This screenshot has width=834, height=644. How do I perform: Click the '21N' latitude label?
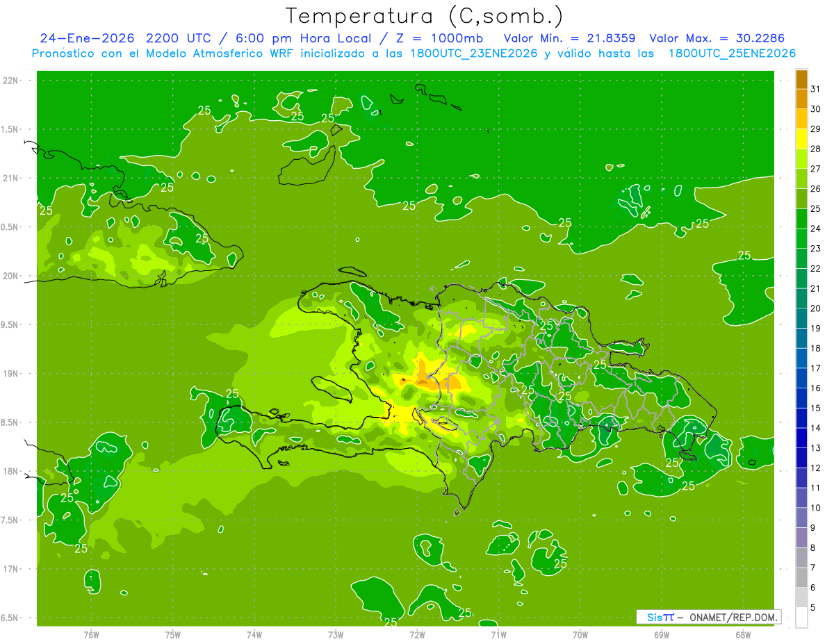10,178
